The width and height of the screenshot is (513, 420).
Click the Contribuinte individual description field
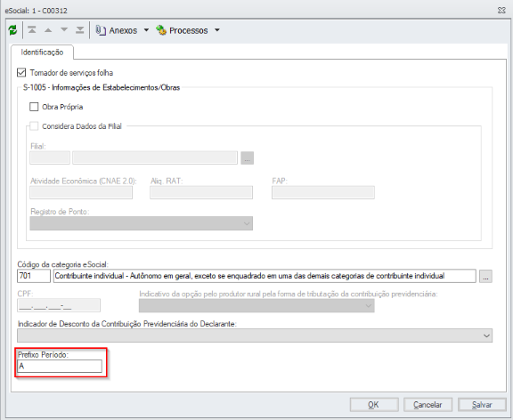(265, 276)
